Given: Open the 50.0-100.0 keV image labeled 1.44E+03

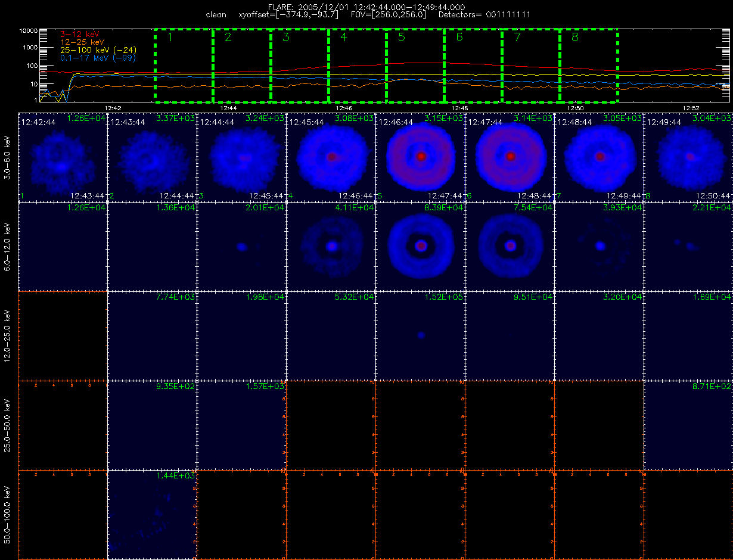Looking at the screenshot, I should [152, 514].
